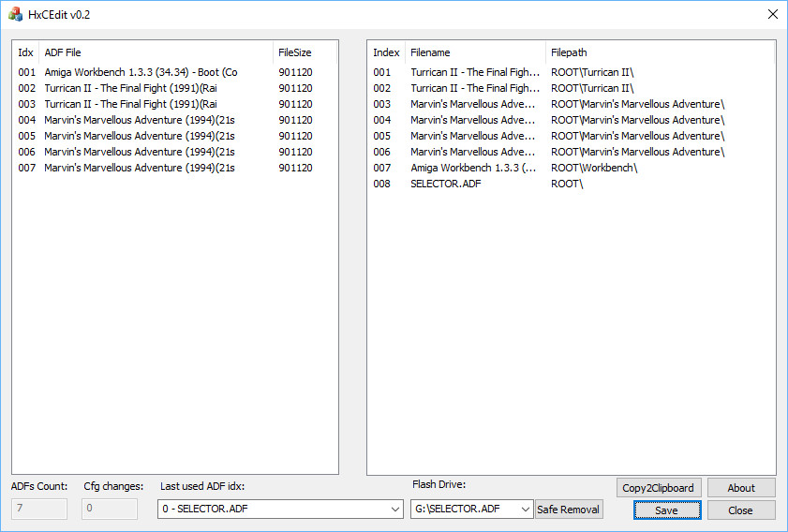The width and height of the screenshot is (788, 532).
Task: Select SELECTOR.ADF filename at index 008
Action: point(446,184)
